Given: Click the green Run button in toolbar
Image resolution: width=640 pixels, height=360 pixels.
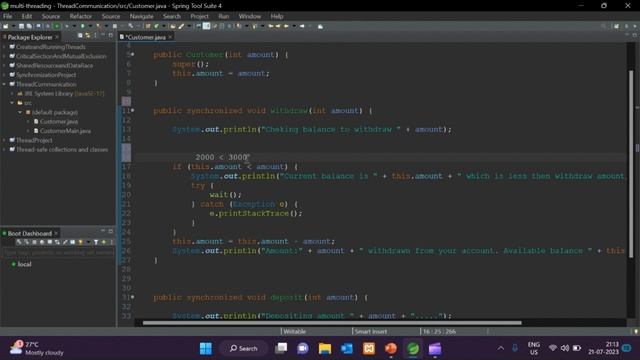Looking at the screenshot, I should tap(82, 26).
